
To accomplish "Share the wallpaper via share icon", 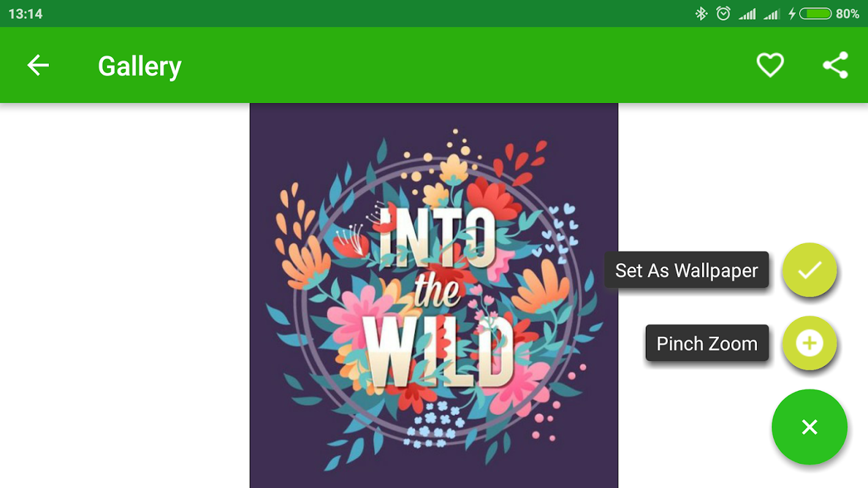I will [x=836, y=65].
